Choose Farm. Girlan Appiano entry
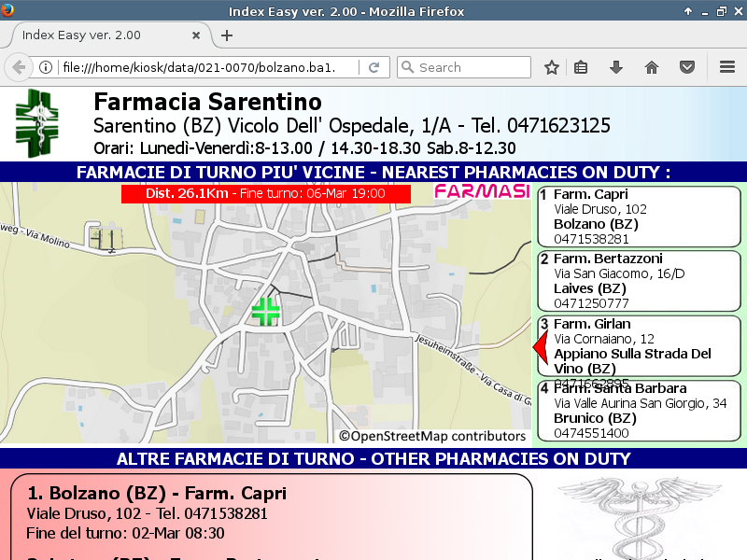 639,346
